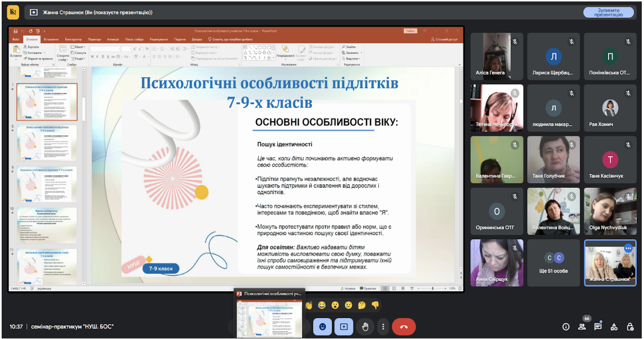Adjust the PowerPoint zoom slider

click(432, 289)
